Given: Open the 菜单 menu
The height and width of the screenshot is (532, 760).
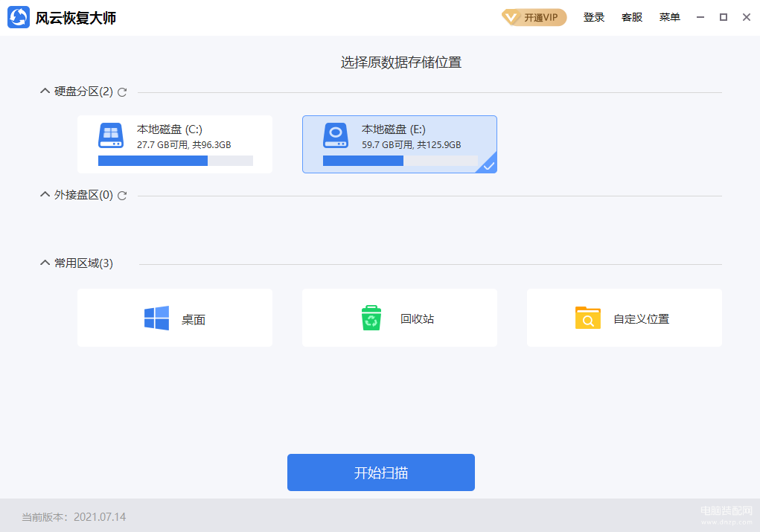Looking at the screenshot, I should [669, 17].
